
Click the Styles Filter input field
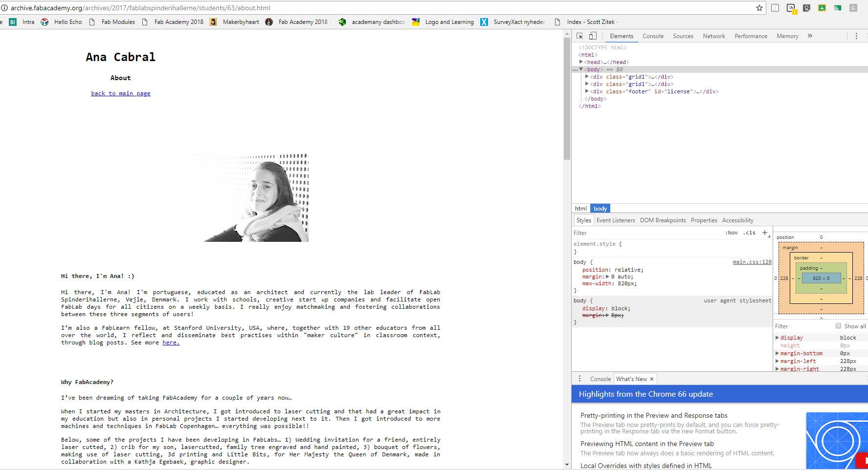point(645,233)
